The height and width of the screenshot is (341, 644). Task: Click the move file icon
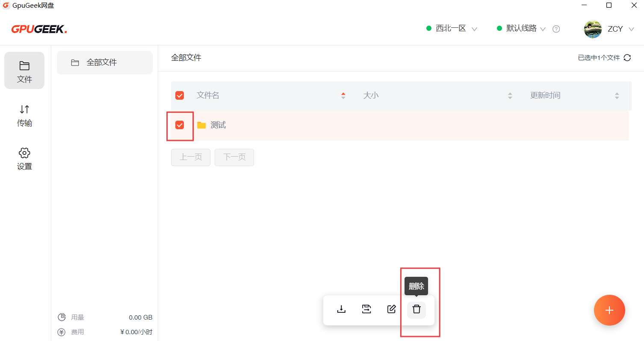(x=366, y=309)
